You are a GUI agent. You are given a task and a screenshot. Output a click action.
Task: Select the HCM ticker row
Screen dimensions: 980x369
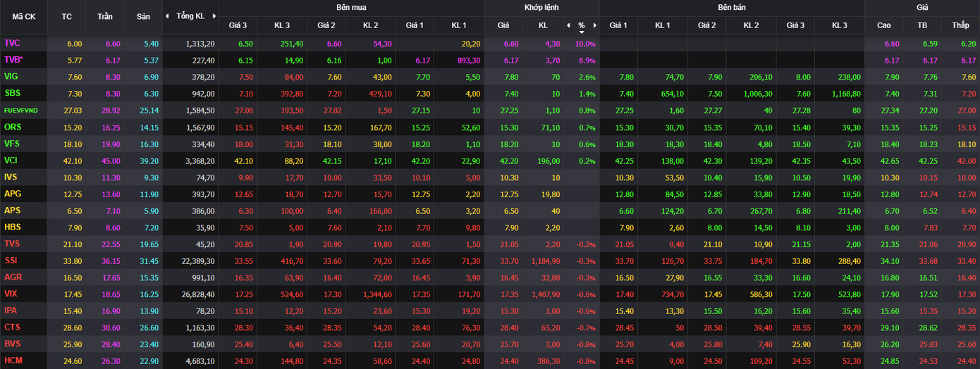point(12,361)
